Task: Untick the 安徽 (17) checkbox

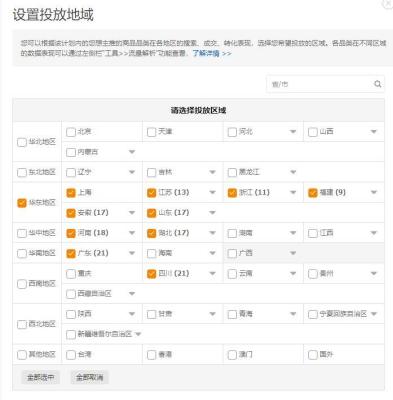Action: point(71,213)
